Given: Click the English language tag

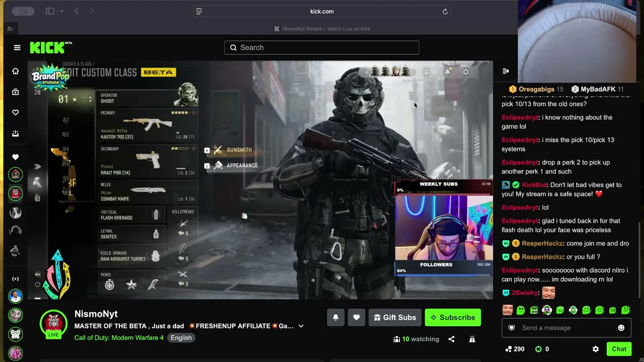Looking at the screenshot, I should point(181,338).
